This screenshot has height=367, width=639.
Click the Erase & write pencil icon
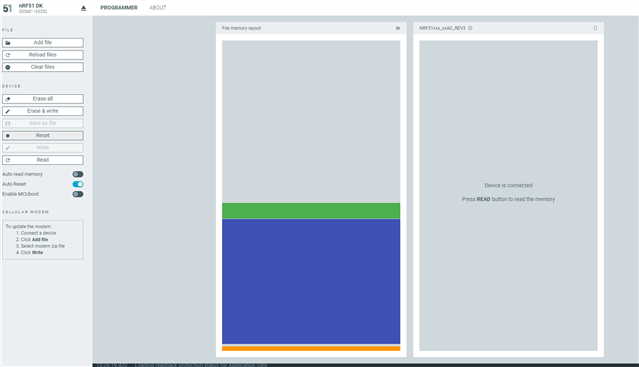pyautogui.click(x=8, y=111)
